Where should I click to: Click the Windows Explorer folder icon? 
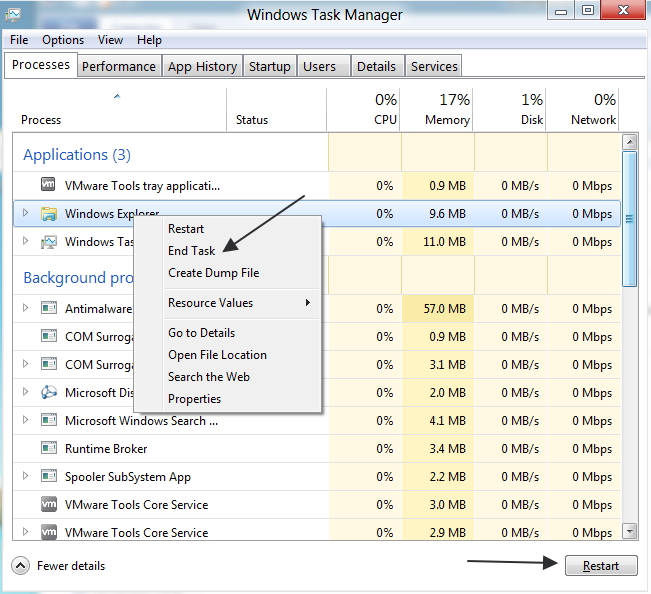[x=49, y=214]
